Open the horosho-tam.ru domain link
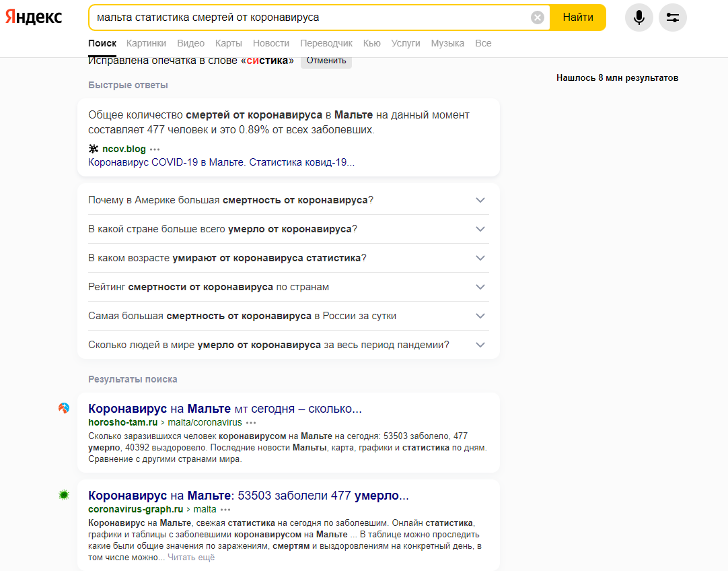 pos(123,423)
